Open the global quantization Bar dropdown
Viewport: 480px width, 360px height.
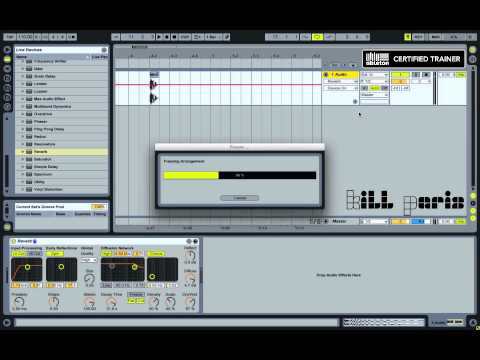(x=213, y=37)
